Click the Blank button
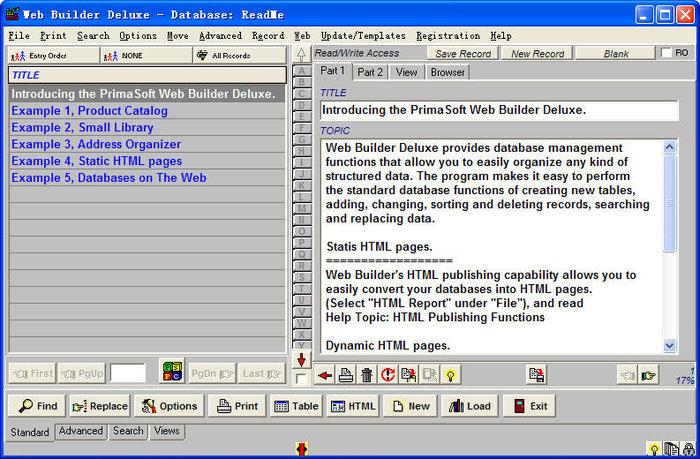The image size is (700, 459). tap(616, 54)
